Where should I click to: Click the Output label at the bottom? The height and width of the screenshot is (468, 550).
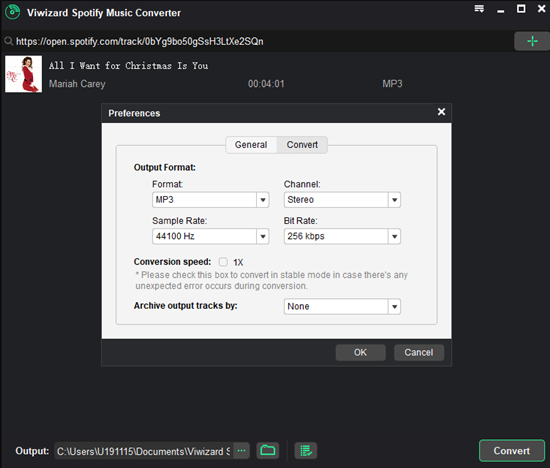tap(32, 451)
